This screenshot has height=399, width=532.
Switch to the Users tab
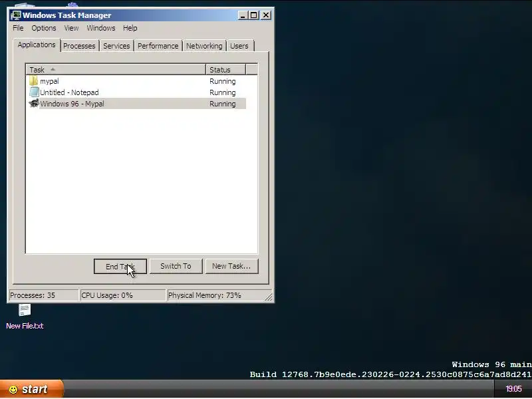239,46
